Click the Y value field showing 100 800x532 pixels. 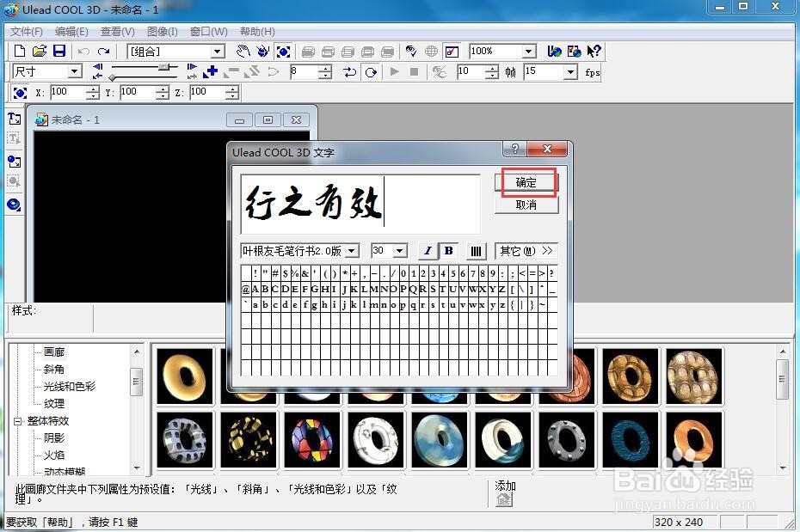click(138, 92)
